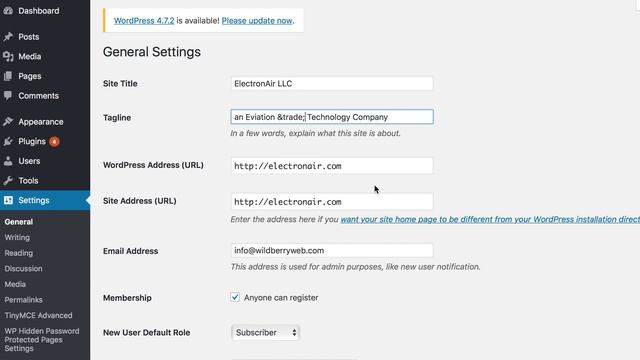Click the Comments speech bubble icon
The width and height of the screenshot is (640, 360).
click(x=8, y=96)
